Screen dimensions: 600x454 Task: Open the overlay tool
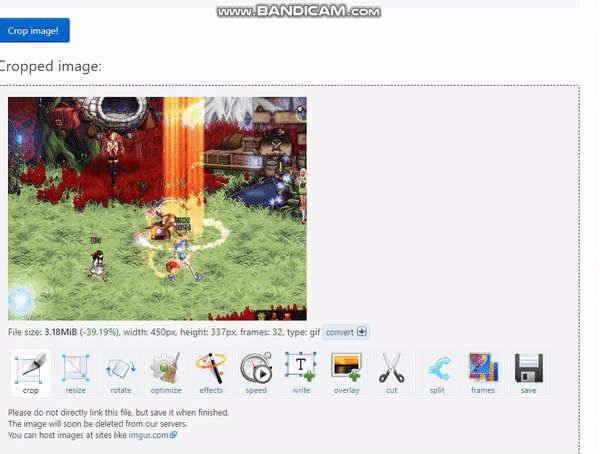[346, 372]
